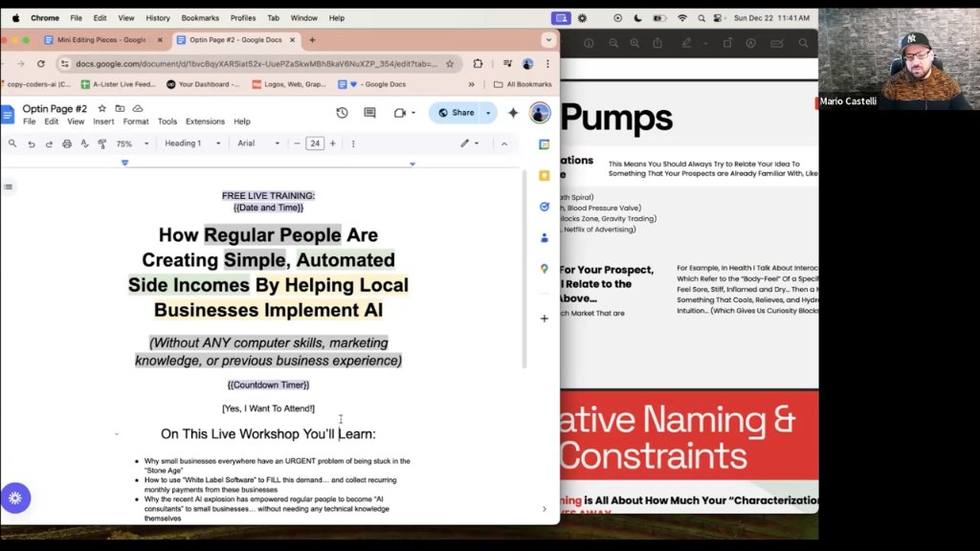Open the Docs Insert menu
The image size is (980, 551).
pos(103,121)
